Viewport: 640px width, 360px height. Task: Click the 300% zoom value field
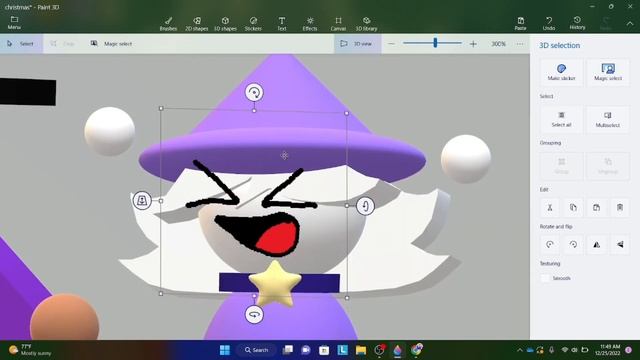coord(498,44)
